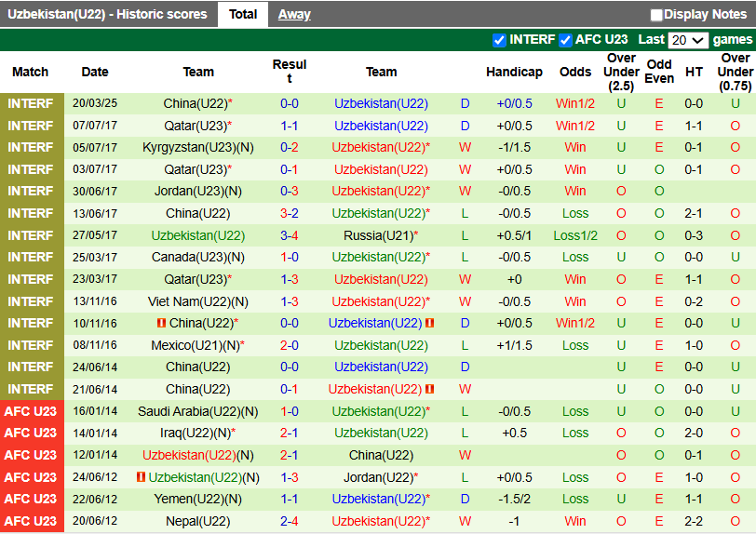
Task: Click the Over Under (2.5) column header
Action: click(621, 72)
